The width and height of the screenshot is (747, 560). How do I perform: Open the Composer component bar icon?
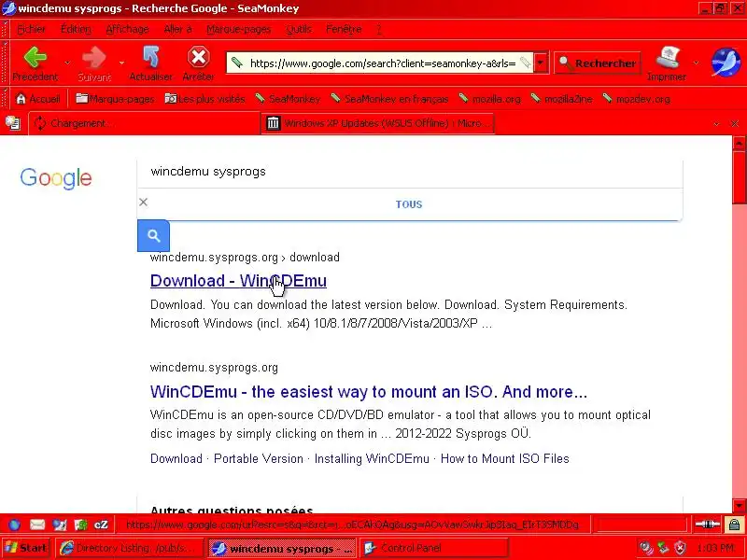click(x=60, y=525)
